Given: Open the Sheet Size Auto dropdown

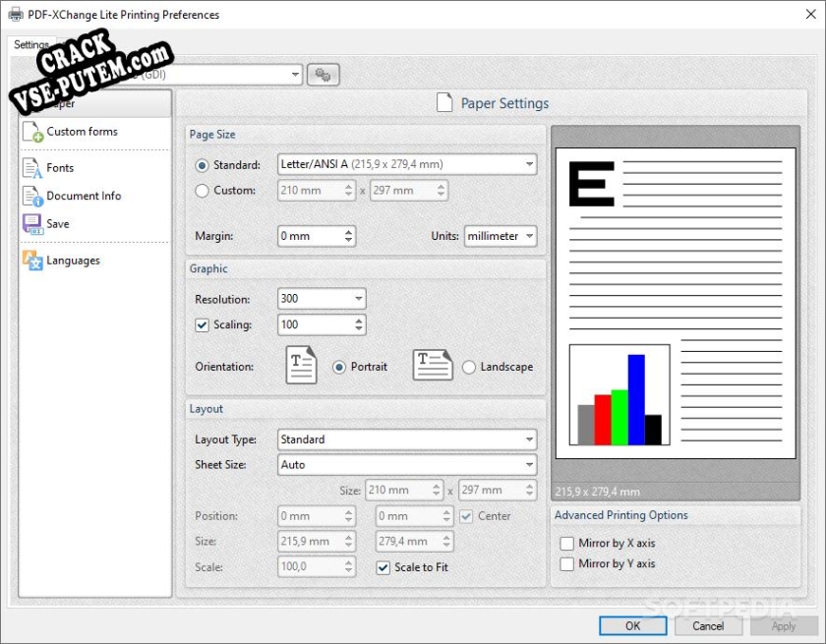Looking at the screenshot, I should click(407, 464).
